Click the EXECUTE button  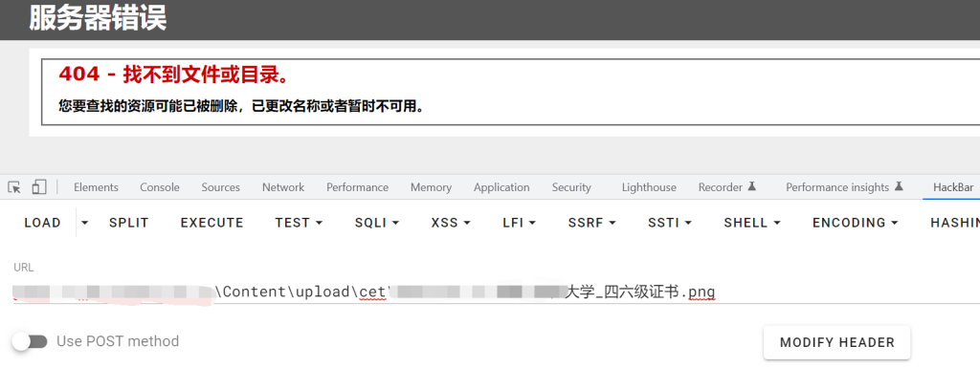coord(212,223)
